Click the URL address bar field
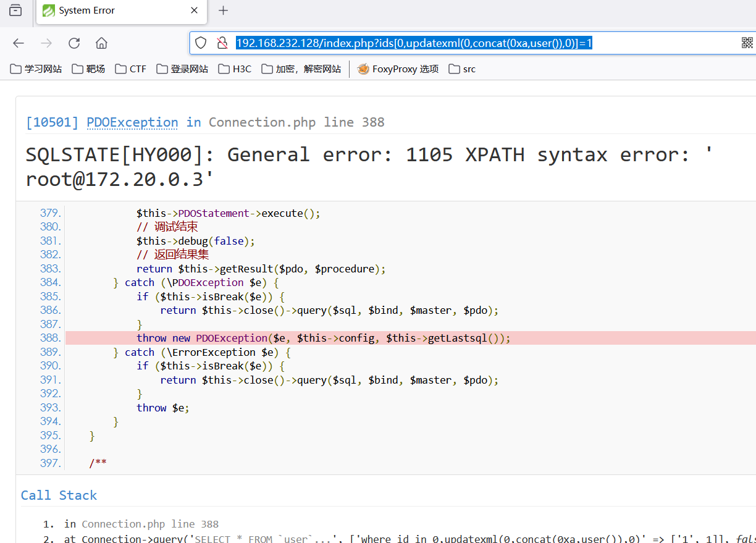 pyautogui.click(x=472, y=43)
